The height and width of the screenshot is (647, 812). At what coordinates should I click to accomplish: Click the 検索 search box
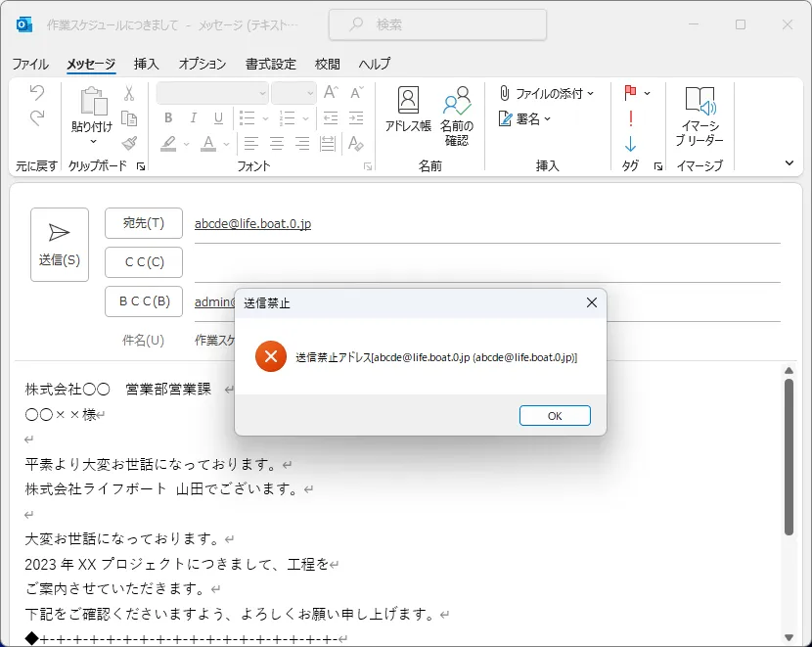tap(437, 24)
